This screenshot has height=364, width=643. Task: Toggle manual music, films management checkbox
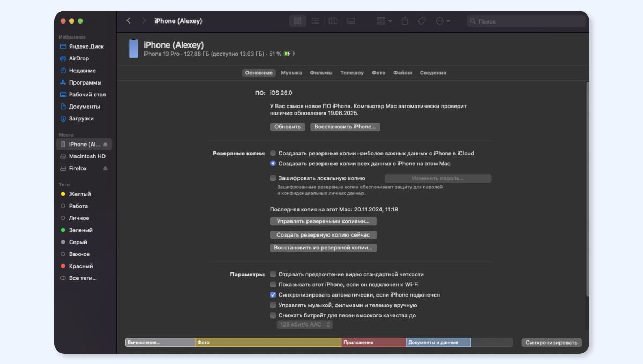(x=273, y=305)
